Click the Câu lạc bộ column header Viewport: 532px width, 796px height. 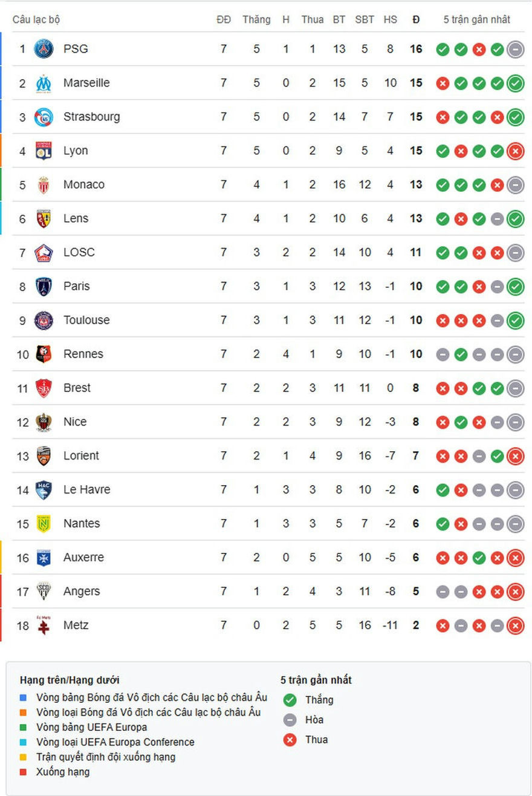coord(36,19)
